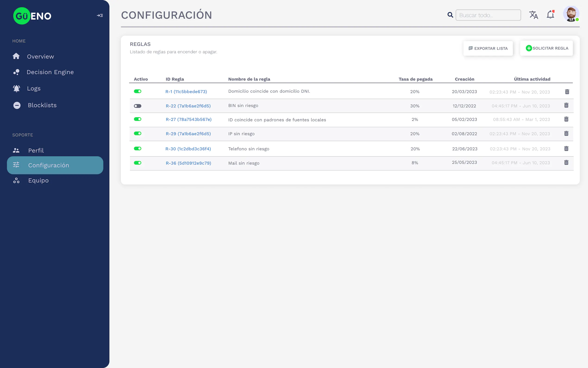The image size is (588, 368).
Task: Click trash icon for Mail sin riesgo
Action: [x=566, y=163]
